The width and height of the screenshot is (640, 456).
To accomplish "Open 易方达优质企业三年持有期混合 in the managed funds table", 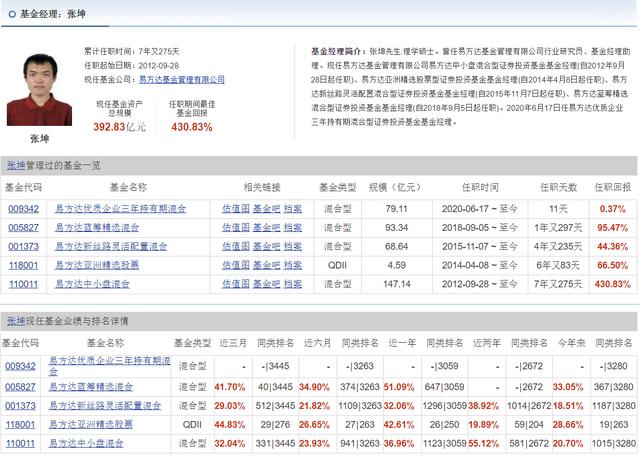I will pyautogui.click(x=120, y=209).
